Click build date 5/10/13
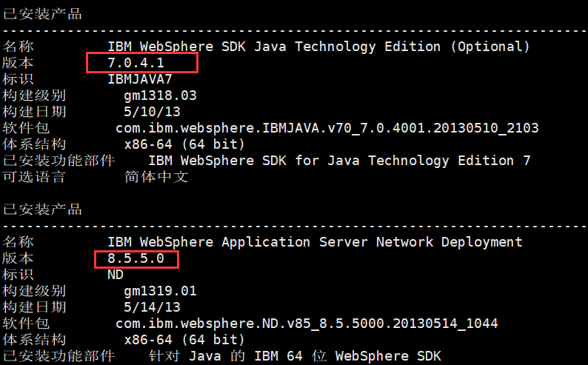Viewport: 588px width, 365px height. click(152, 112)
